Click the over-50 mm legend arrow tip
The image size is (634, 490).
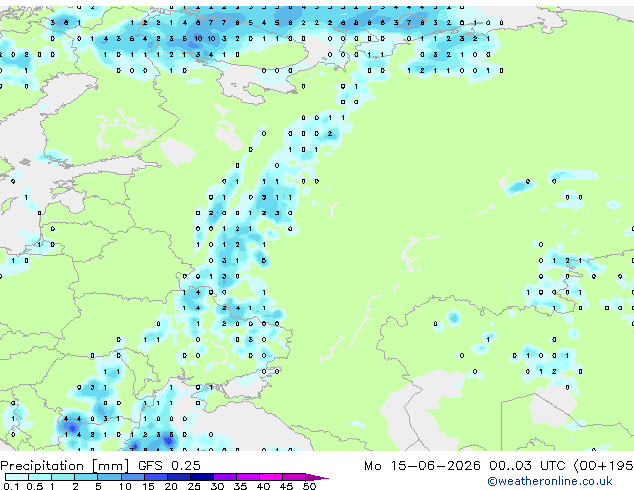tap(317, 477)
